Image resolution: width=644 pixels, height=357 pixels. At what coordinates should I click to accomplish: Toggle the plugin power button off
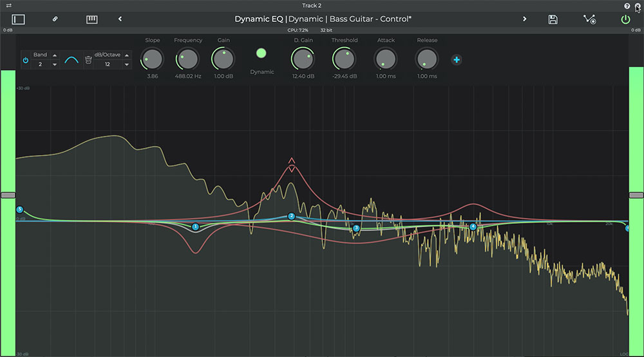tap(625, 19)
